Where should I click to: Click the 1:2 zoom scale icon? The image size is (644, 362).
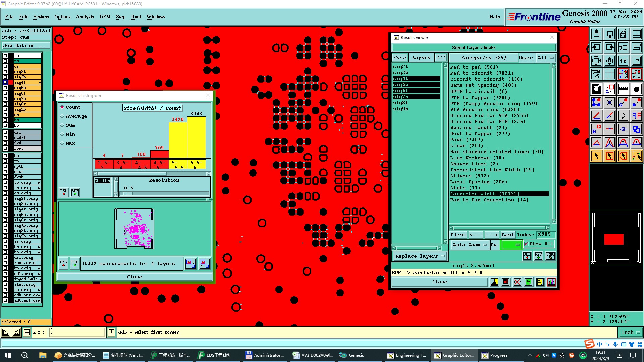[x=623, y=61]
